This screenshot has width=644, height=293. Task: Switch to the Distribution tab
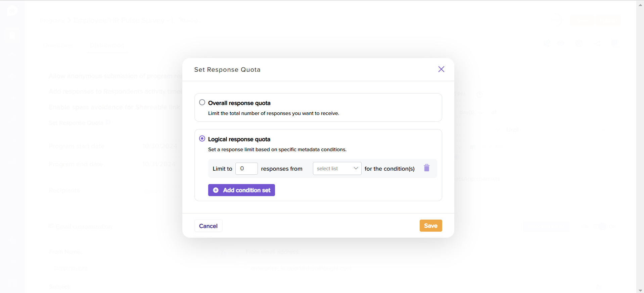(x=107, y=45)
